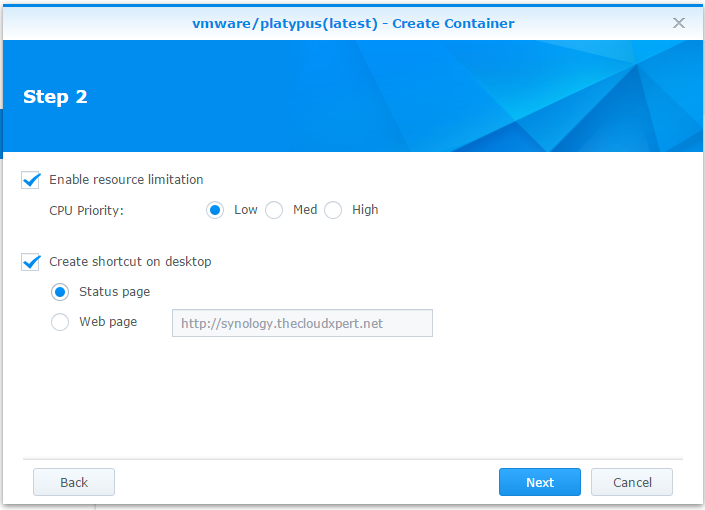This screenshot has height=510, width=705.
Task: Click the vmware/platypus dialog title bar
Action: click(353, 22)
